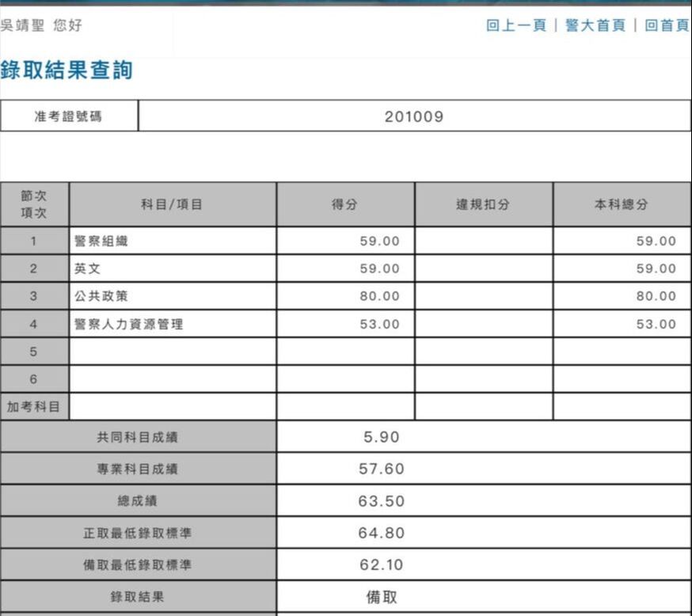The width and height of the screenshot is (692, 616).
Task: Select the 違規扣分 column header
Action: pyautogui.click(x=482, y=203)
